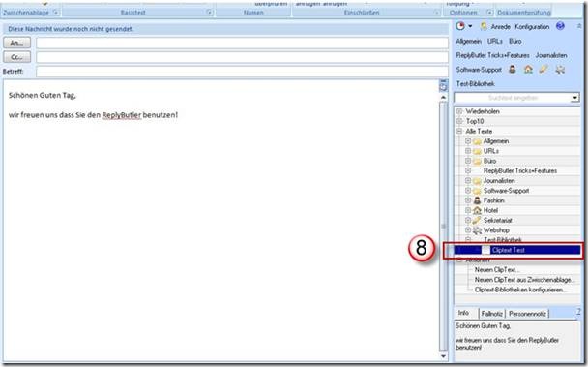Collapse the Test Bibliothek tree node
This screenshot has width=588, height=367.
point(468,239)
